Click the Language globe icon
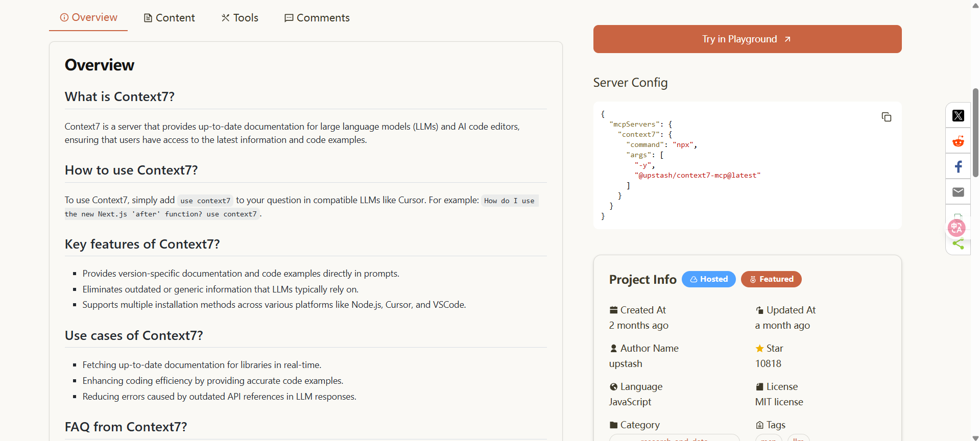This screenshot has width=980, height=441. [x=613, y=386]
